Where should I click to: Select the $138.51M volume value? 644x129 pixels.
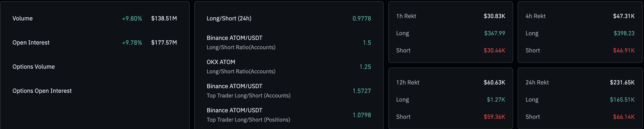[164, 19]
